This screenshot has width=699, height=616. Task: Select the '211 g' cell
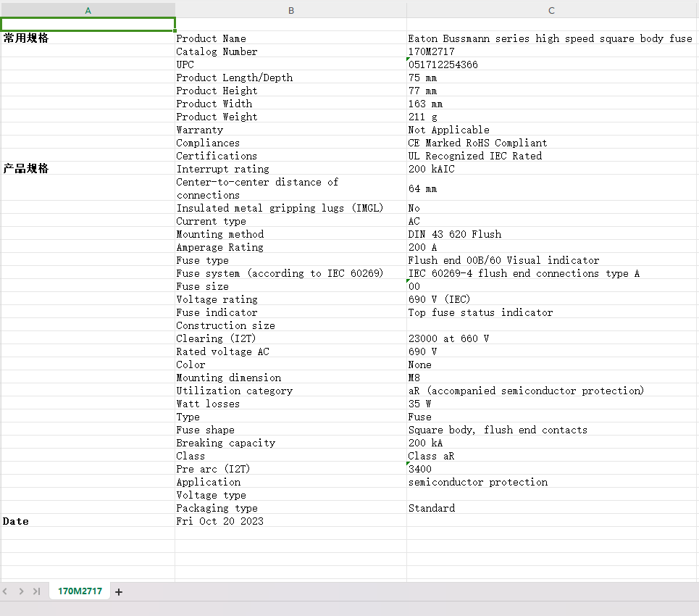[x=552, y=117]
